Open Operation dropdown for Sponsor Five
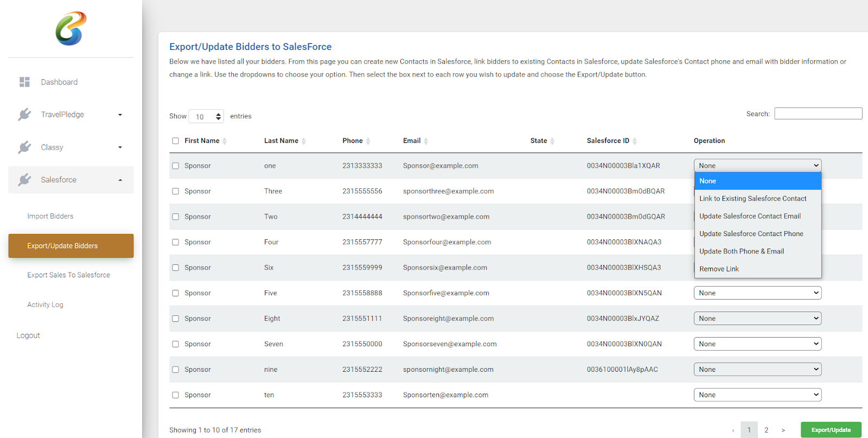 pyautogui.click(x=757, y=293)
